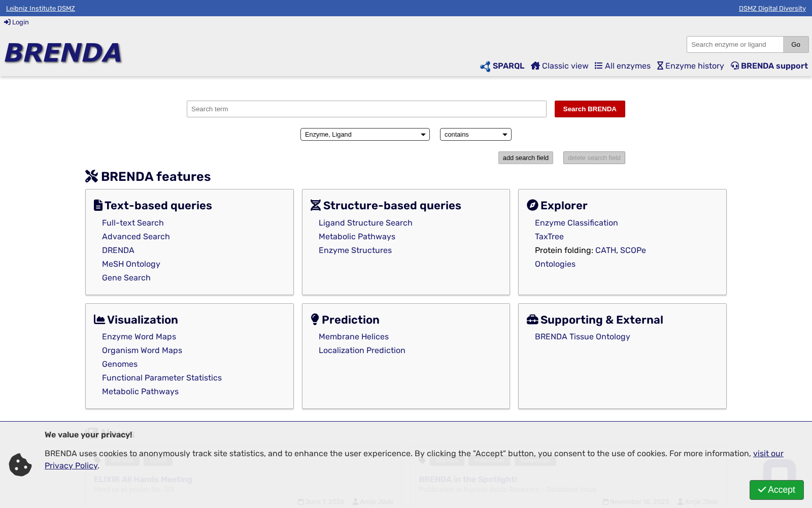This screenshot has height=508, width=812.
Task: Click the Classic view house icon
Action: 535,66
